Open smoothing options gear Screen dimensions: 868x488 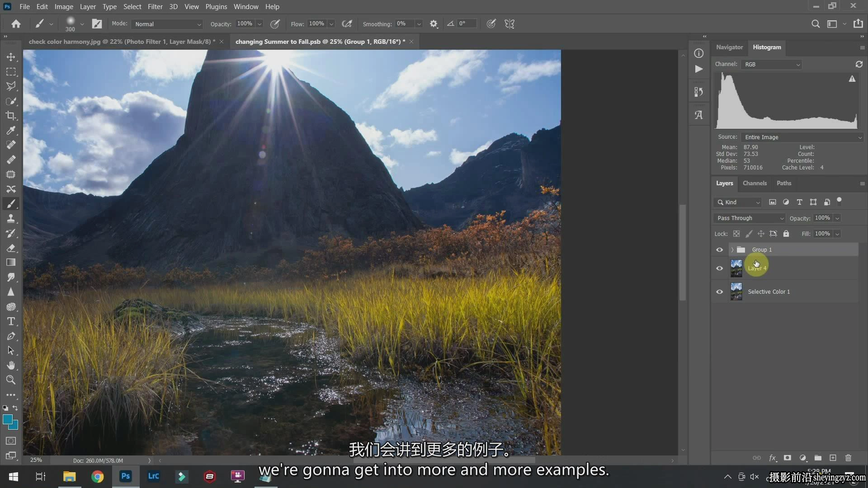pyautogui.click(x=434, y=24)
